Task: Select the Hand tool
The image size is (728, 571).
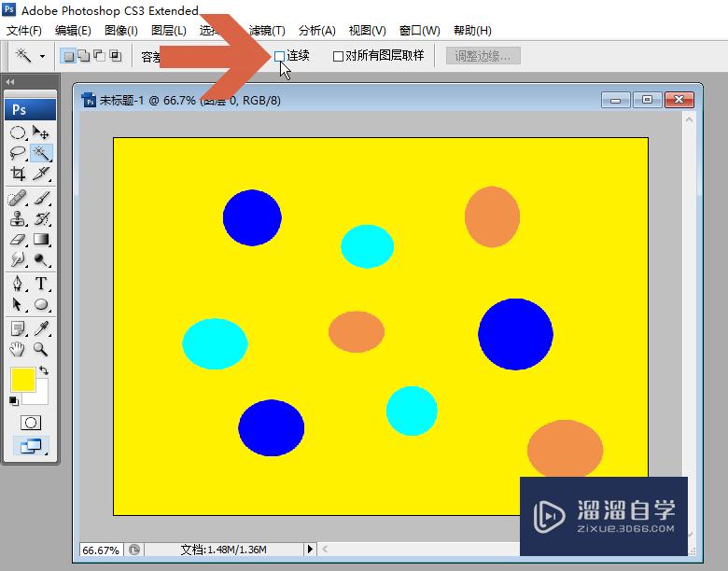Action: 18,349
